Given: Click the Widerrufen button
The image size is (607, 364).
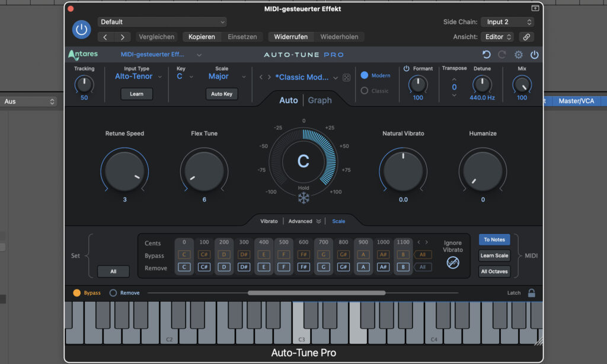Looking at the screenshot, I should 290,37.
